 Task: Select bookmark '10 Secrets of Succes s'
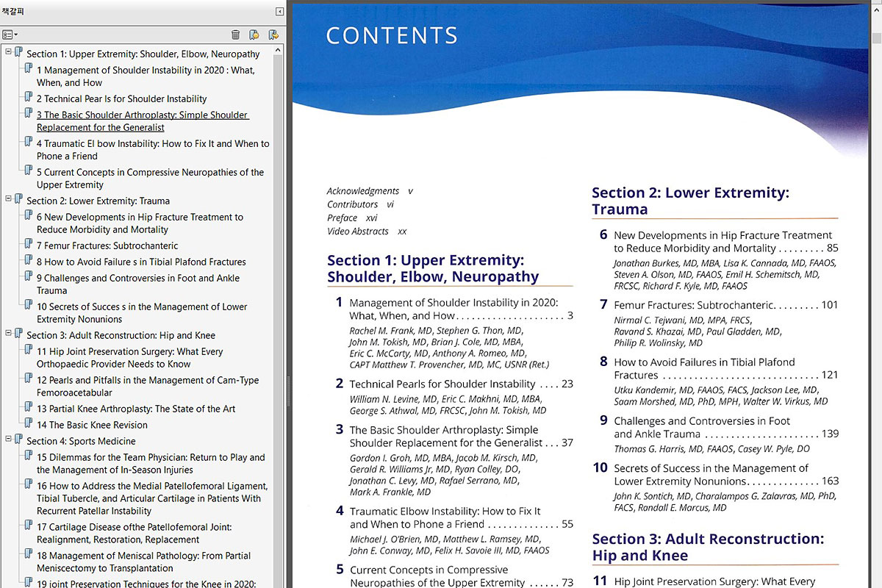point(142,313)
